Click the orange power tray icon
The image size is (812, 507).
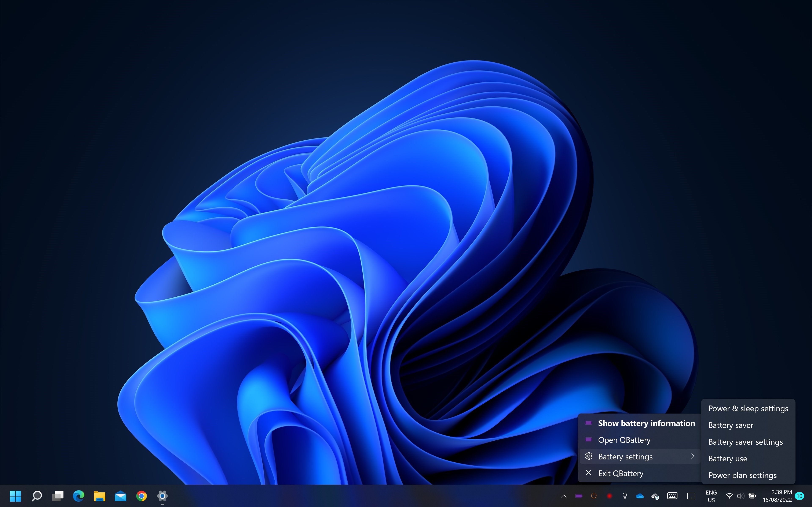(x=594, y=496)
